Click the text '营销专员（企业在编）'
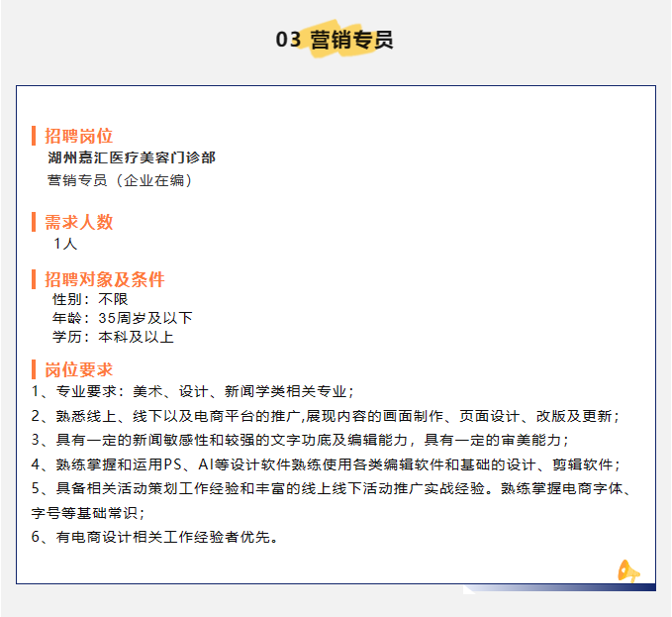The height and width of the screenshot is (617, 672). pyautogui.click(x=121, y=180)
